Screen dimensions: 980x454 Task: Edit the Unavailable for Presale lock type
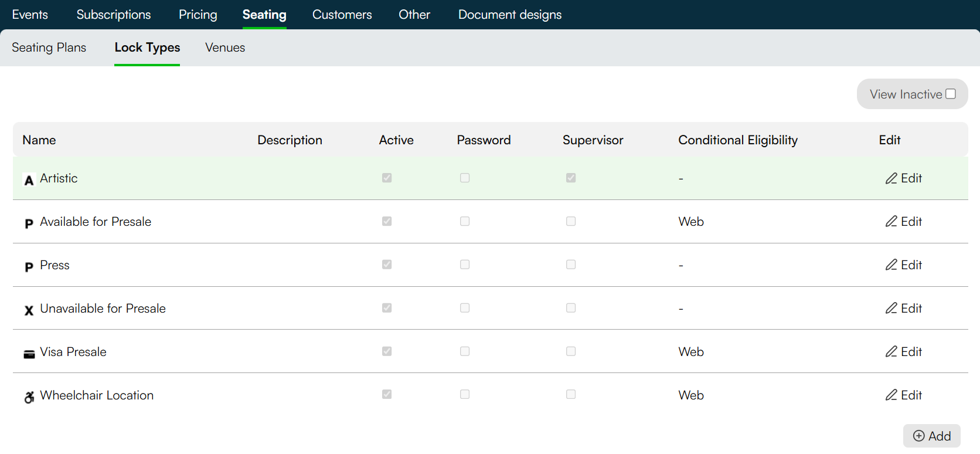click(904, 309)
